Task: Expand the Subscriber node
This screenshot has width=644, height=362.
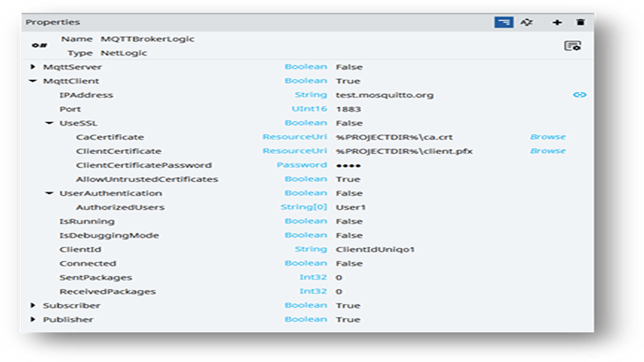Action: click(33, 305)
